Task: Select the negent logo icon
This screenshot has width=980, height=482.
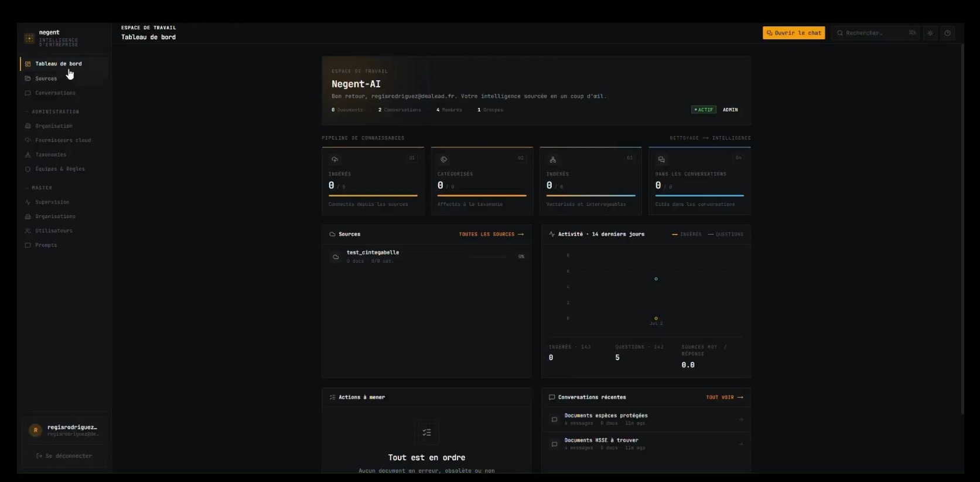Action: (x=29, y=38)
